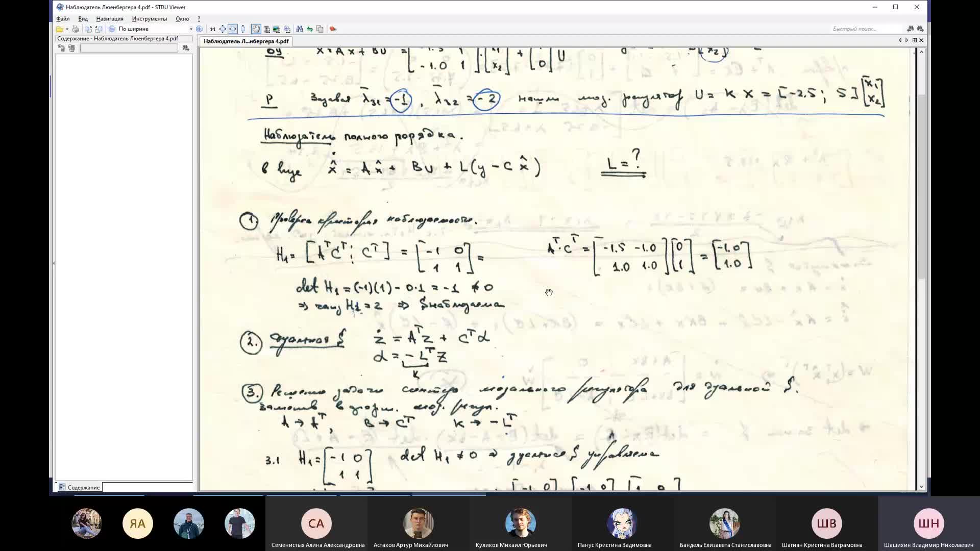Viewport: 980px width, 551px height.
Task: Set actual size 1:1 zoom
Action: pyautogui.click(x=212, y=29)
